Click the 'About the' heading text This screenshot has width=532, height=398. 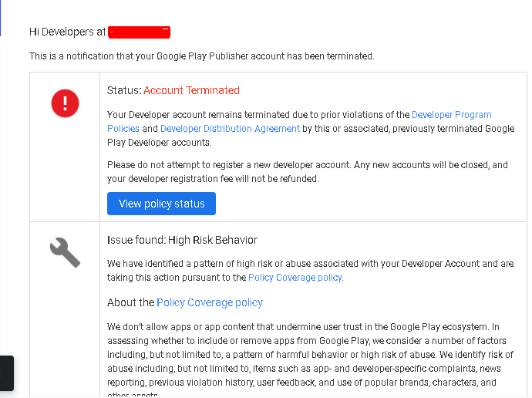130,302
